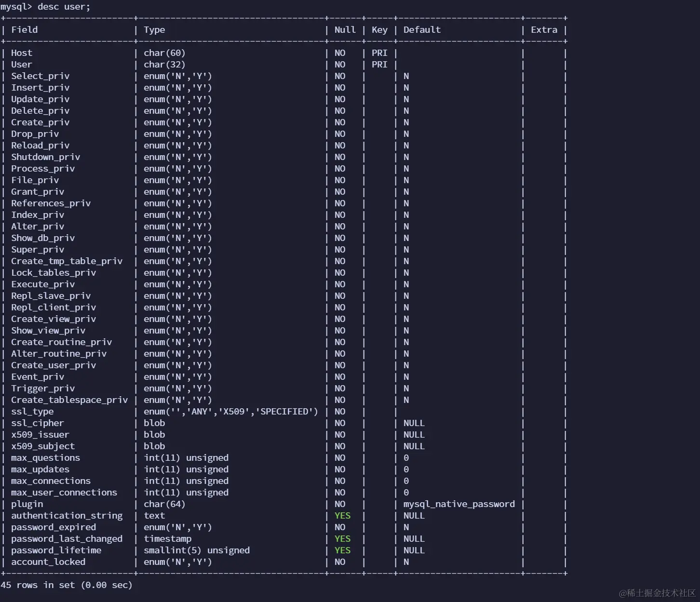Select the 'Index_priv' field

click(x=38, y=215)
